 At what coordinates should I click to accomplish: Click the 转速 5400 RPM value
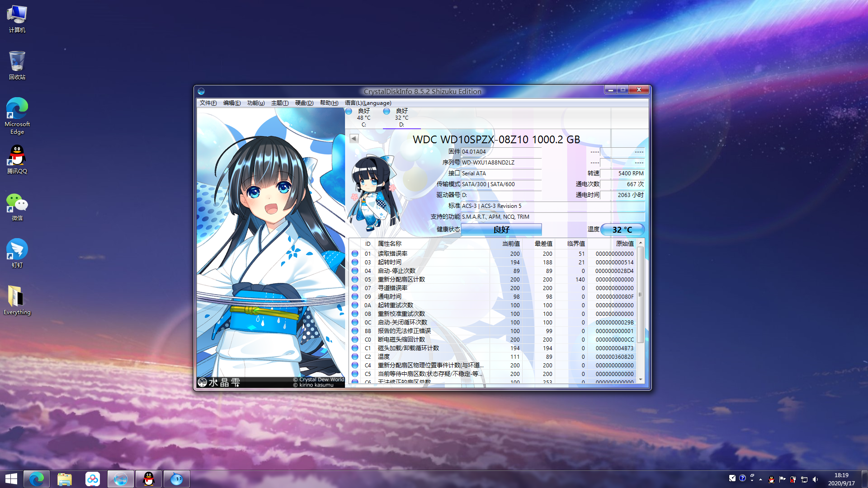click(x=623, y=174)
